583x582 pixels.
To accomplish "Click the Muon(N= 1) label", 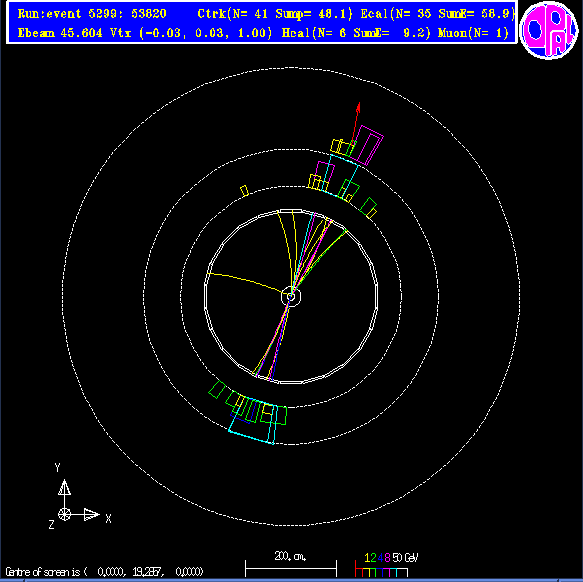I will point(473,33).
